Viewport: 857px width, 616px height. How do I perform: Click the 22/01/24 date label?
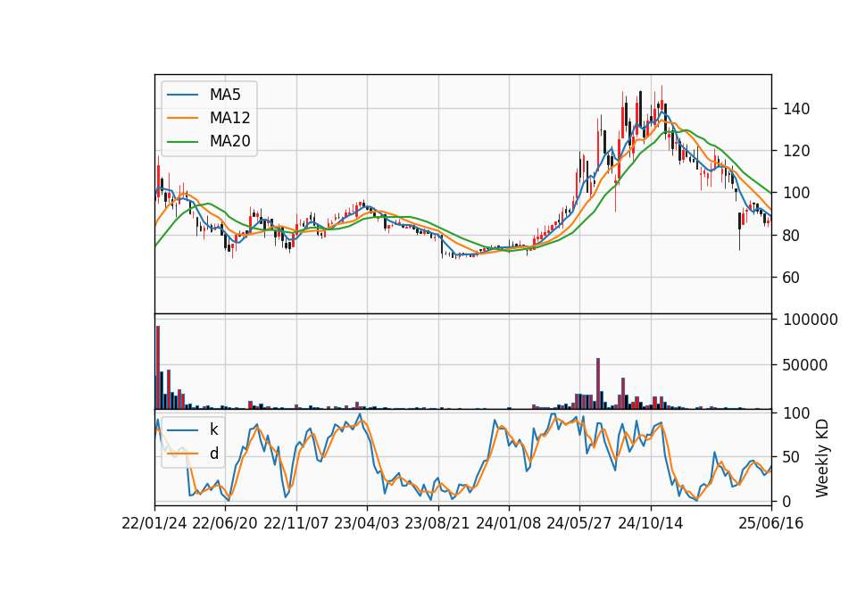[x=154, y=523]
